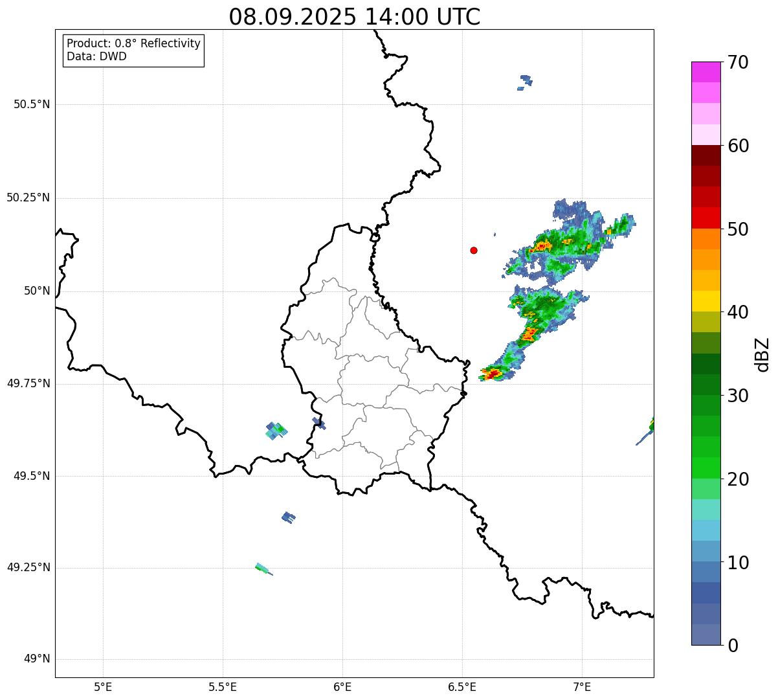Viewport: 778px width, 700px height.
Task: Click the 49°N latitude label
Action: pyautogui.click(x=37, y=659)
